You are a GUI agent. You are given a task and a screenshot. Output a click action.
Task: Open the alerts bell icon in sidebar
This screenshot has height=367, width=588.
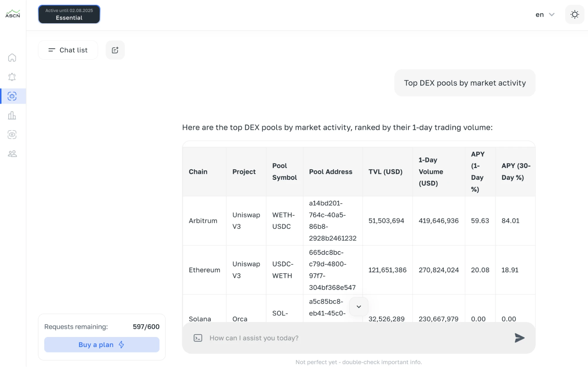pos(12,77)
